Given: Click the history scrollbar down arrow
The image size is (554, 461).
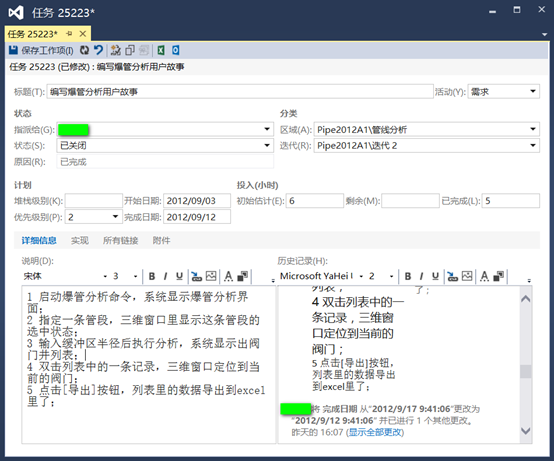Looking at the screenshot, I should pos(526,431).
